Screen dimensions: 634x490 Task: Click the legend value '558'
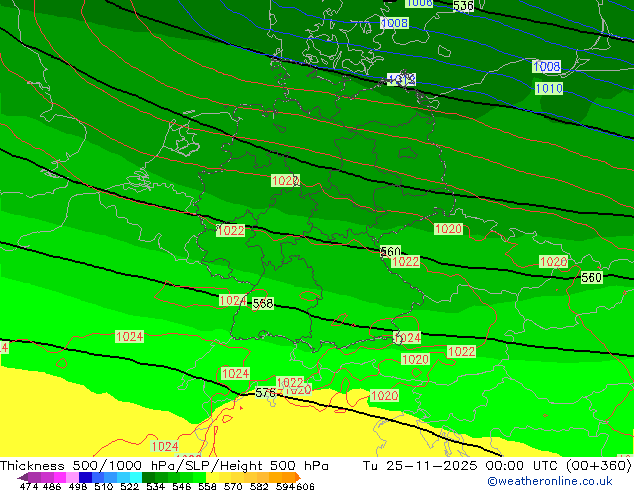point(207,486)
